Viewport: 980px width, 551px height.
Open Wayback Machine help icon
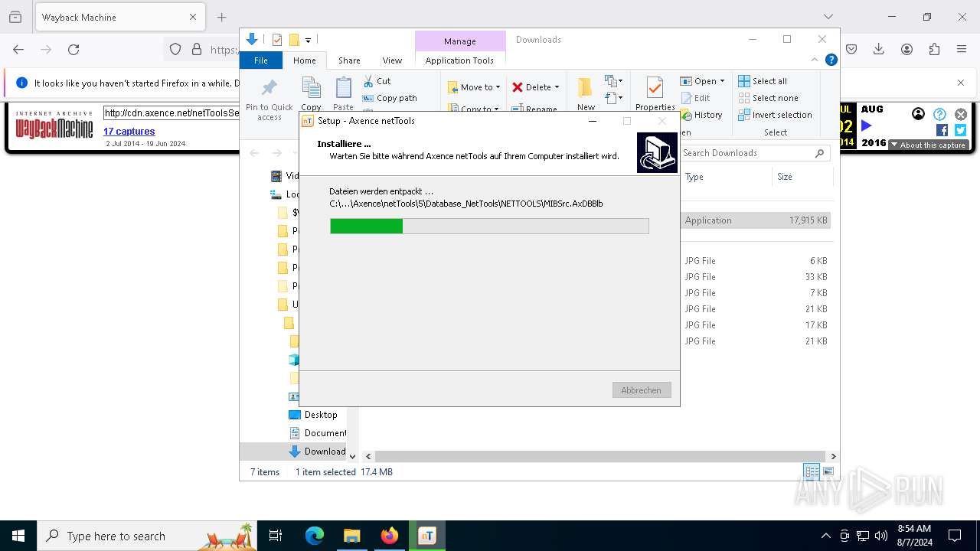939,114
